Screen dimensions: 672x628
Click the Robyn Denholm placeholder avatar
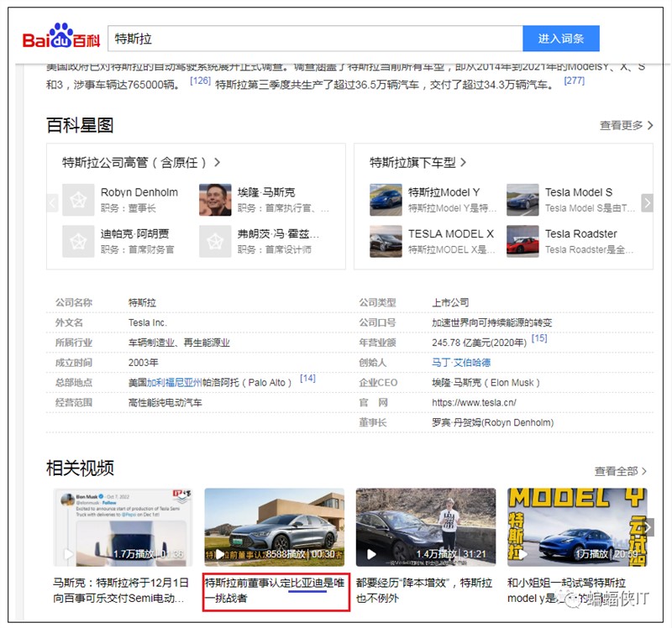78,200
